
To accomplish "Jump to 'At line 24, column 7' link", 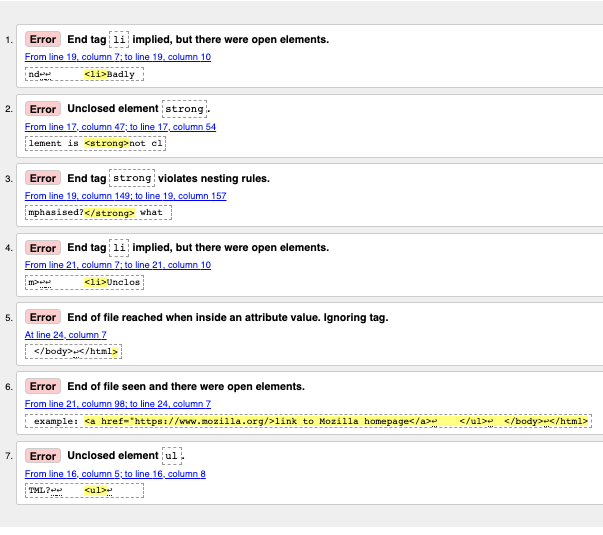I will point(65,335).
